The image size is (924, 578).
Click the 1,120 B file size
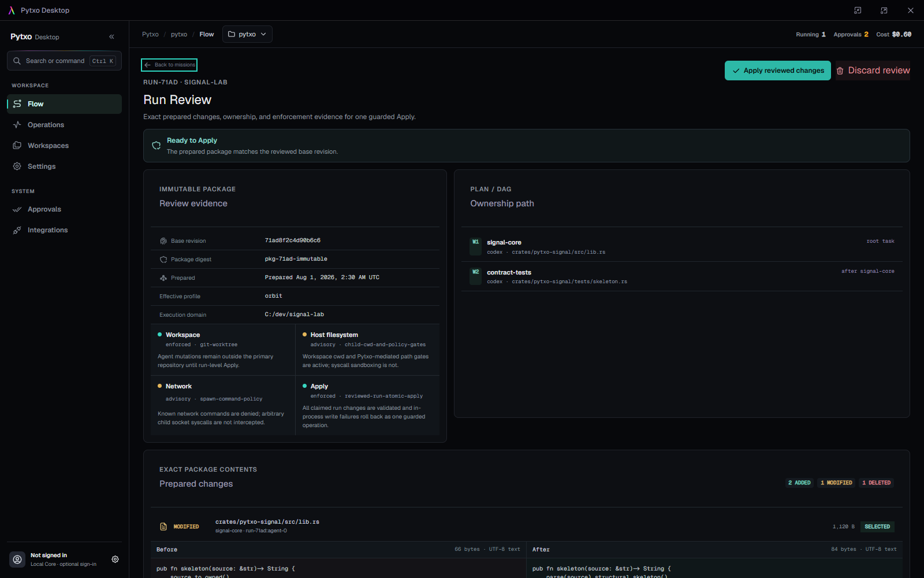pyautogui.click(x=844, y=527)
